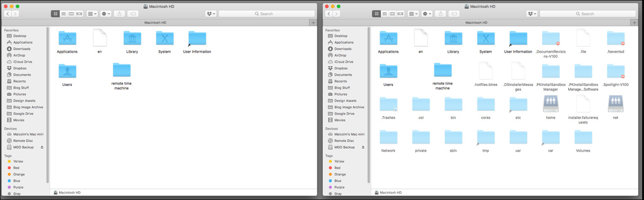The image size is (644, 200).
Task: Select net network volume in right window
Action: coord(616,104)
